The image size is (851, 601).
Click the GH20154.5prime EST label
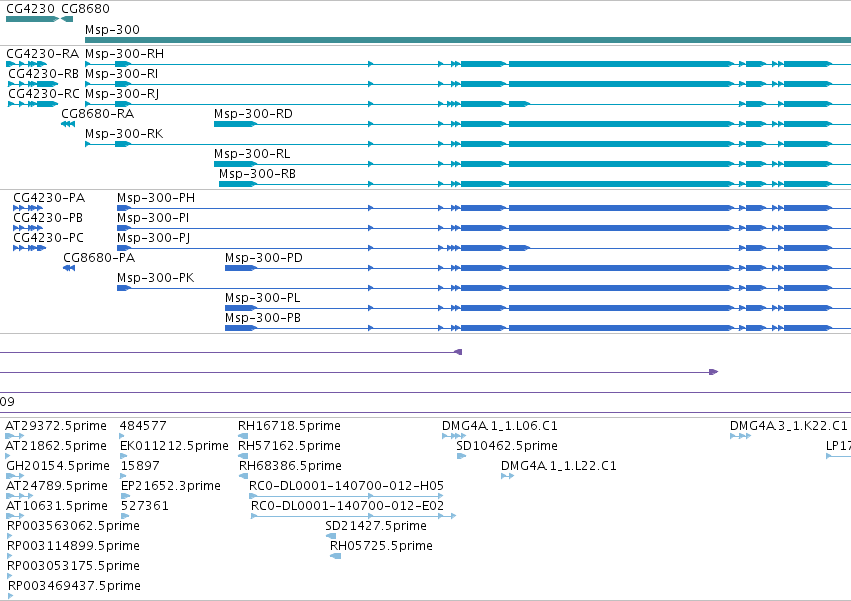(58, 466)
